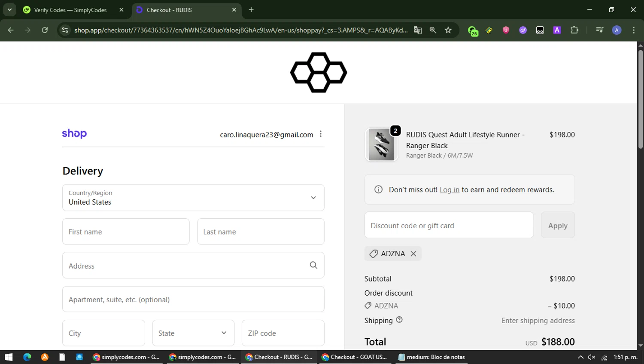Open medium: Bloc de notas taskbar window
This screenshot has width=644, height=364.
pyautogui.click(x=431, y=357)
